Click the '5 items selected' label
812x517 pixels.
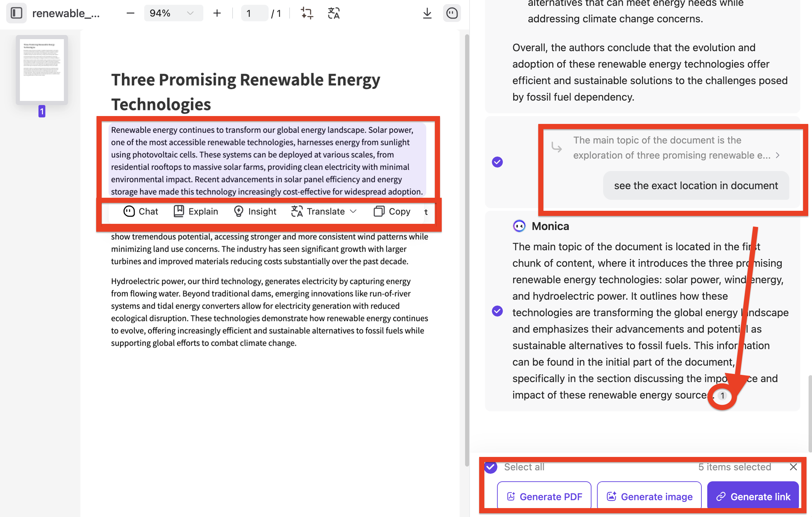point(734,467)
